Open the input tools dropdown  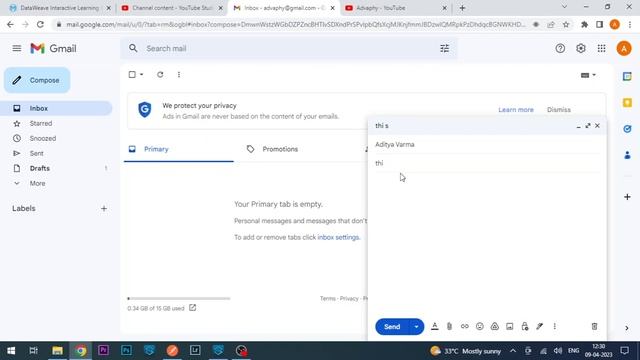(x=588, y=75)
